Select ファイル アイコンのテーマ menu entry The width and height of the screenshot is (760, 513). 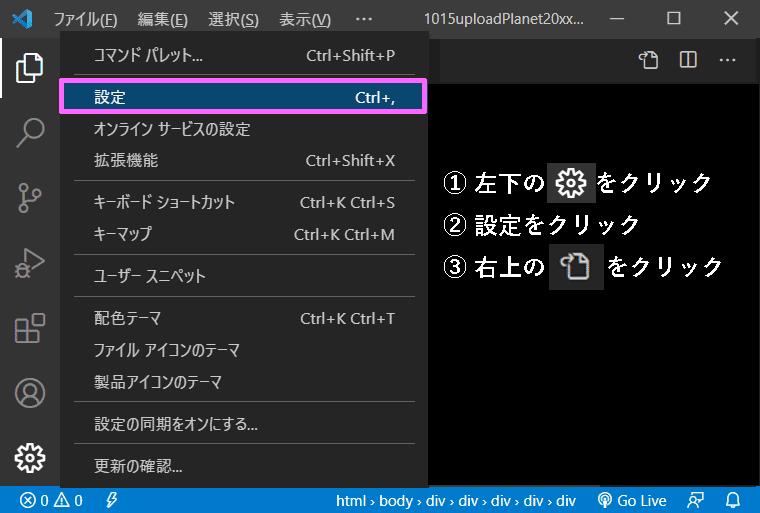coord(244,350)
